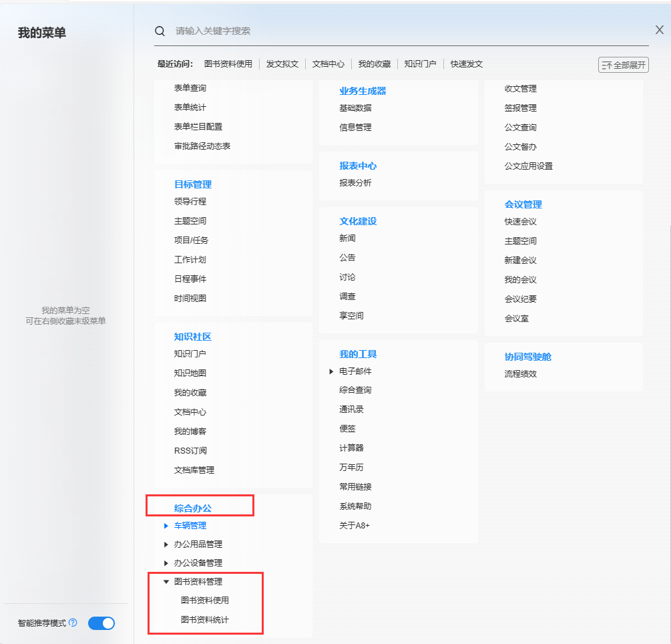The height and width of the screenshot is (644, 671).
Task: Click the search magnifier icon
Action: [160, 31]
